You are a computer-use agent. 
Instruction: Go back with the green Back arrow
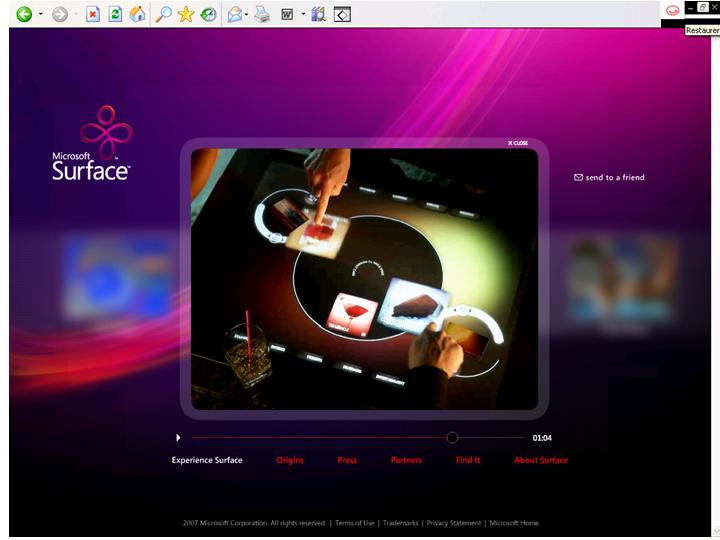24,14
